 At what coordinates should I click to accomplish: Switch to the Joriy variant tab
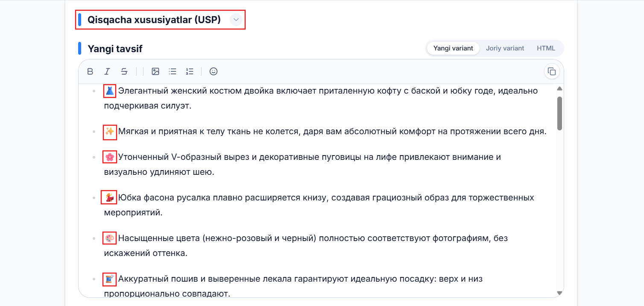[505, 48]
